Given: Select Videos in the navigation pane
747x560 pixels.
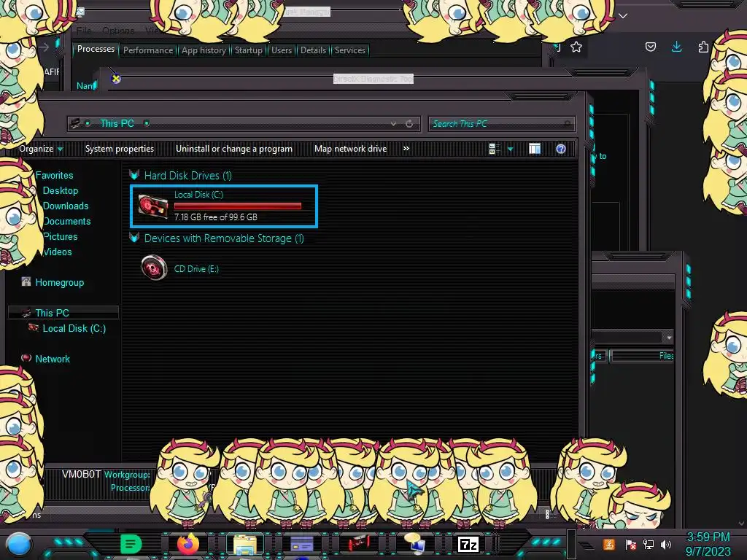Looking at the screenshot, I should (x=57, y=252).
